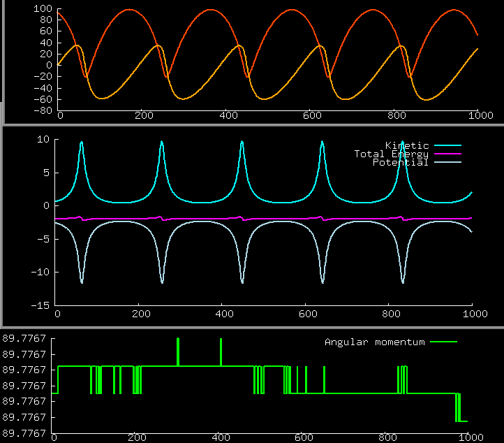Click the Kinetic legend label
The image size is (504, 443).
click(x=407, y=146)
